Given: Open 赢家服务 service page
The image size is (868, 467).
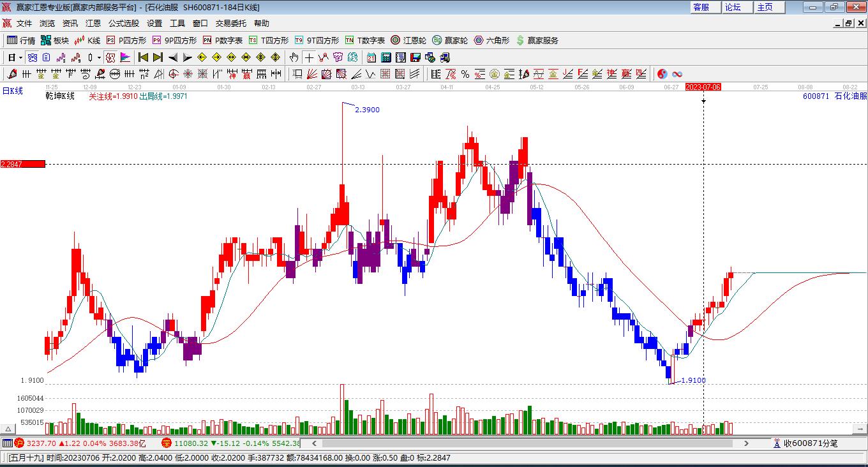Looking at the screenshot, I should pyautogui.click(x=537, y=40).
